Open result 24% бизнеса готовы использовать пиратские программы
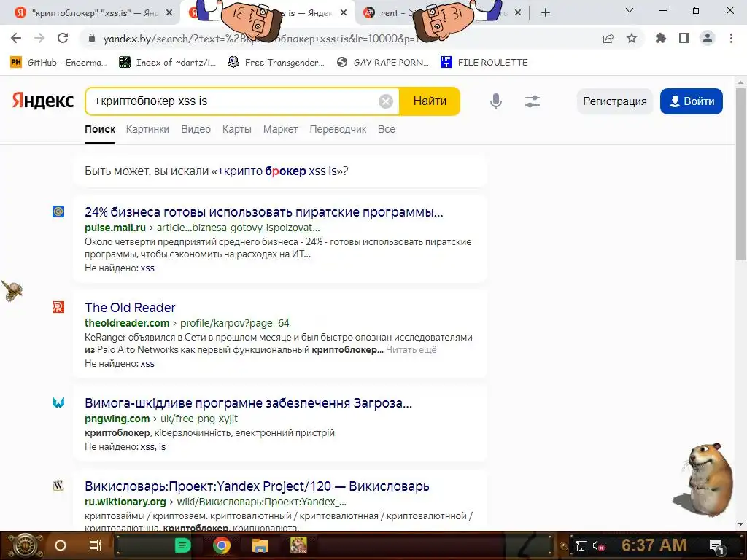Screen dimensions: 747x560 (264, 212)
